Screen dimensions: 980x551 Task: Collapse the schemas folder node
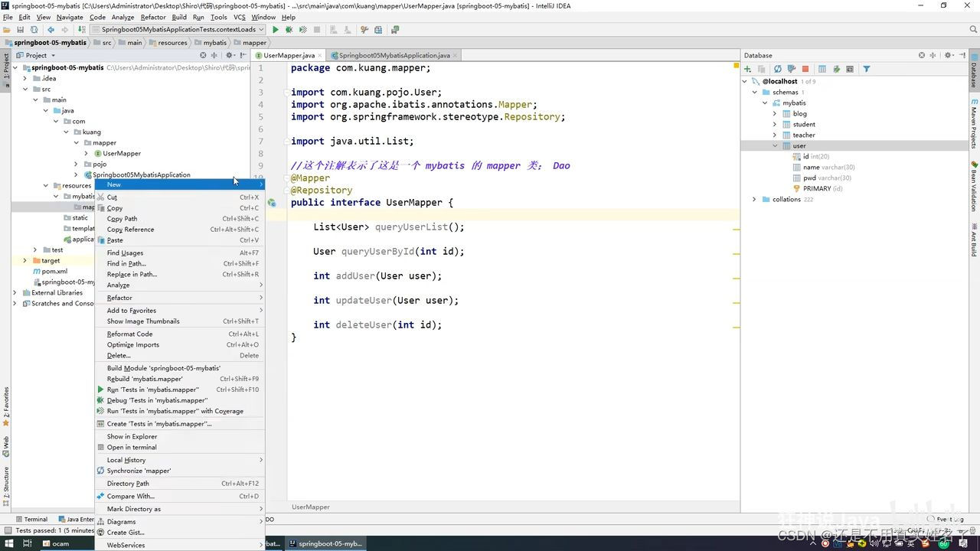click(x=754, y=92)
